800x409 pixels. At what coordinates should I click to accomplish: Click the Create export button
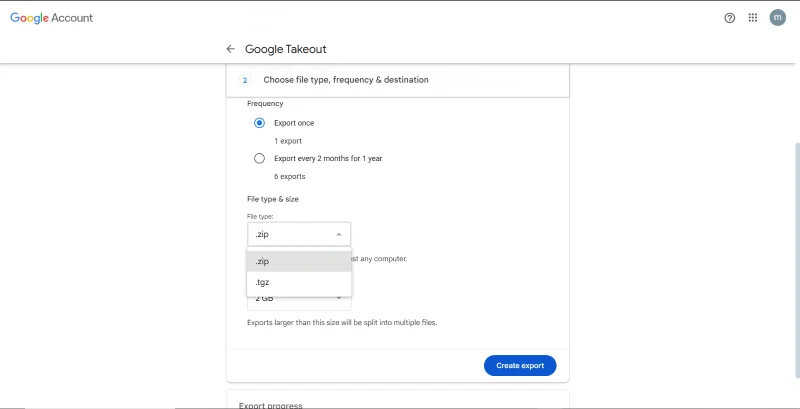(520, 366)
